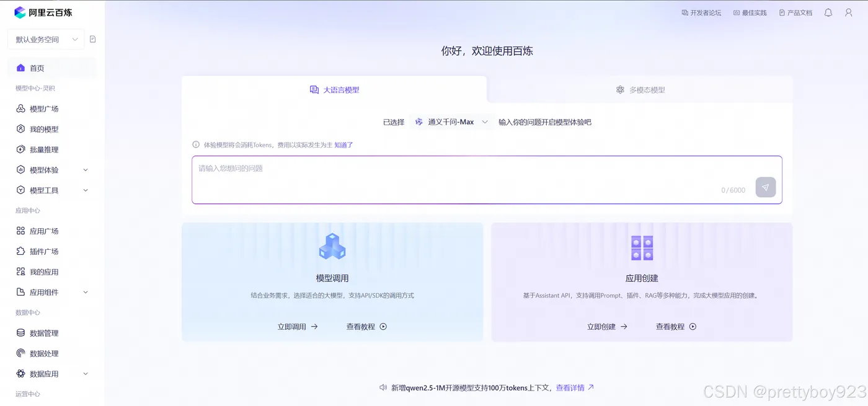868x406 pixels.
Task: Switch to the 大语言模型 tab
Action: (334, 90)
